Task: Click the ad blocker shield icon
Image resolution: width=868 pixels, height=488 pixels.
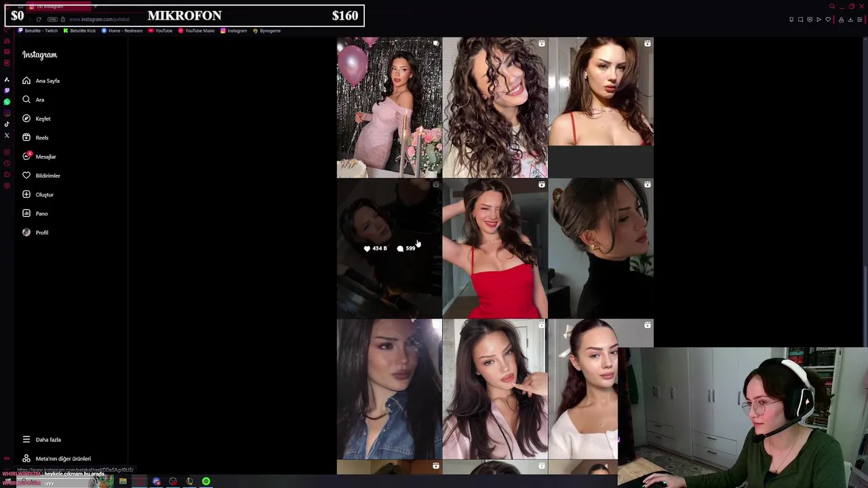Action: (810, 20)
